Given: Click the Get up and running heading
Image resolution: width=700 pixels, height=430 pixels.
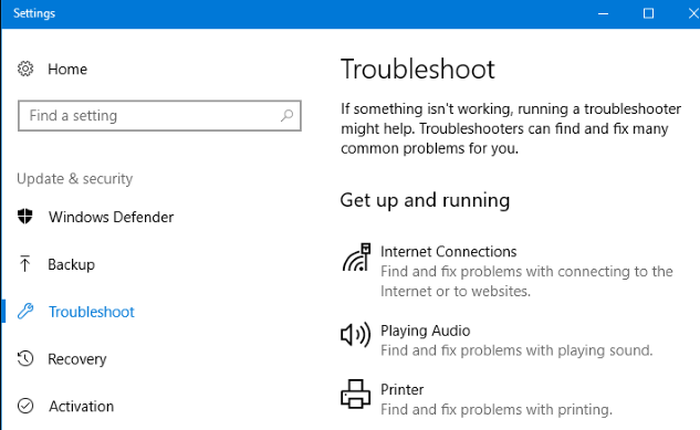Looking at the screenshot, I should pyautogui.click(x=425, y=200).
